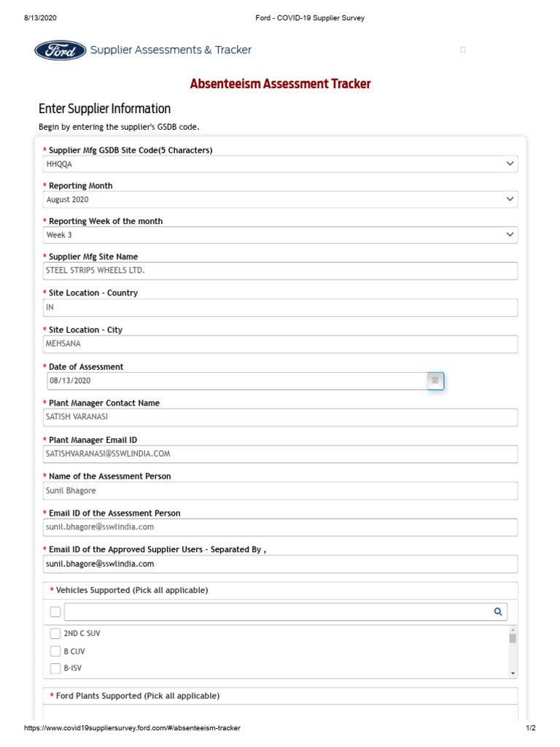Expand the Supplier Mfg GSDB Site Code dropdown
The image size is (560, 747).
coord(510,164)
